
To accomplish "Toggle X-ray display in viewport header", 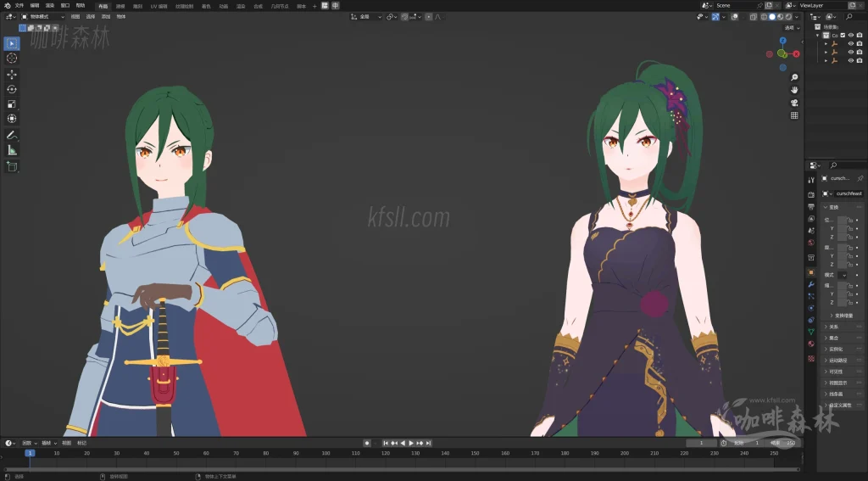I will (x=754, y=17).
